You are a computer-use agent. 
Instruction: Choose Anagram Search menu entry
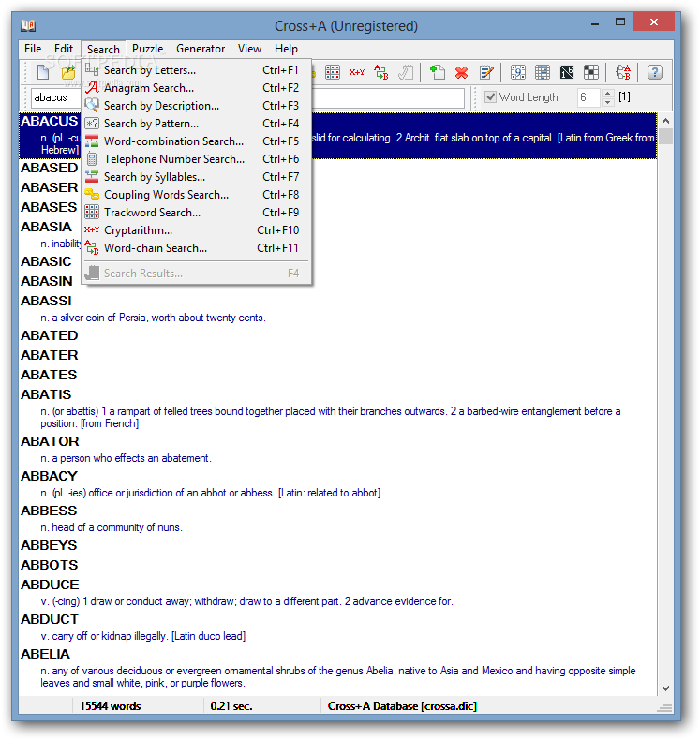[197, 88]
